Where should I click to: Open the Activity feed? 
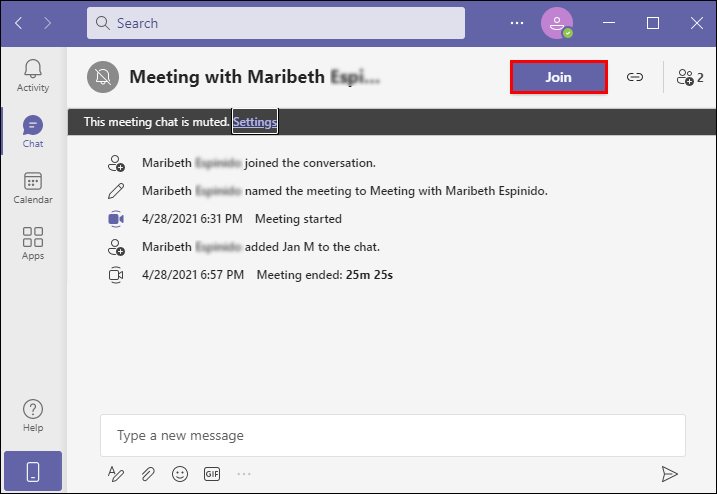(x=33, y=76)
